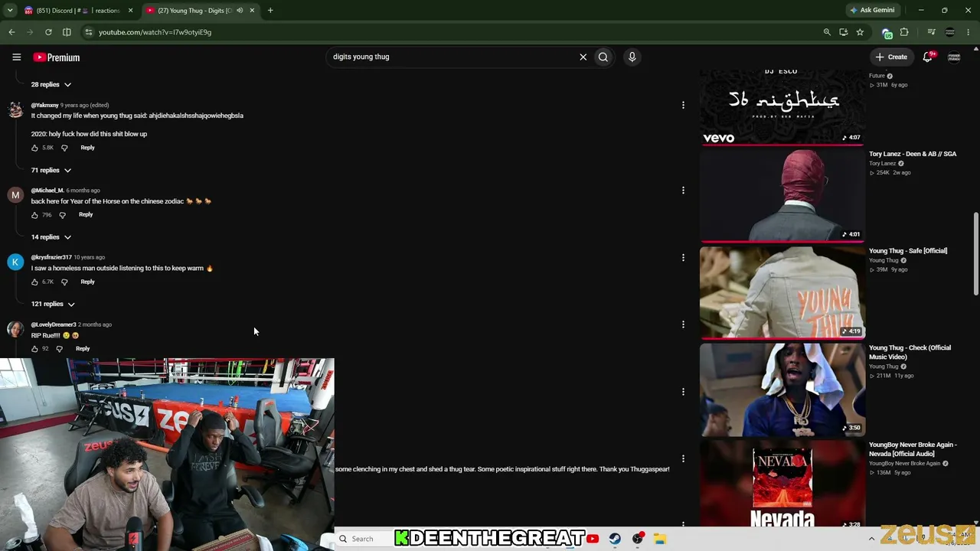The image size is (980, 551).
Task: Dislike the homeless man comment
Action: [x=64, y=282]
